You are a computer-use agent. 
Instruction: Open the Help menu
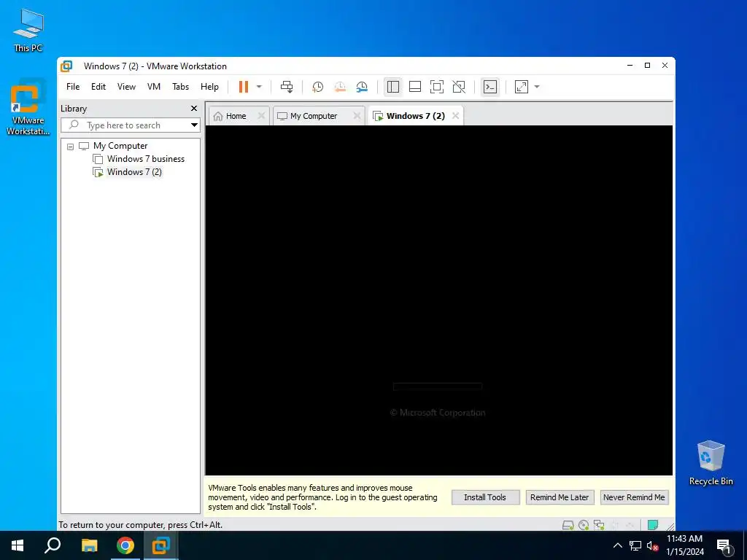point(209,87)
